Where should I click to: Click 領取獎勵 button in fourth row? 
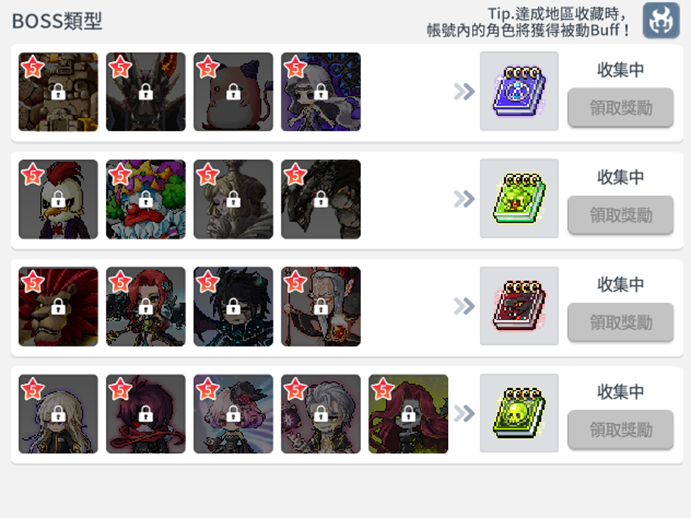point(620,430)
